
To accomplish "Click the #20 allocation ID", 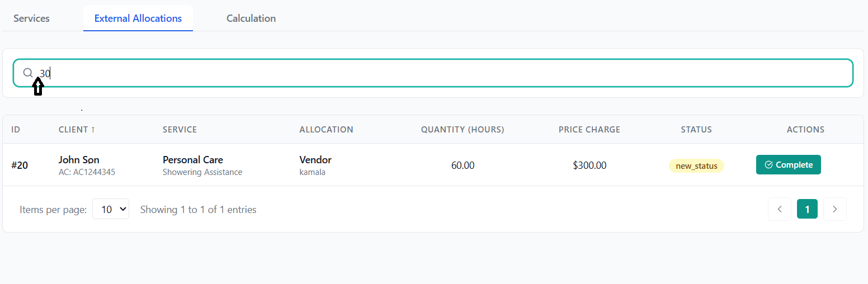I will [20, 165].
